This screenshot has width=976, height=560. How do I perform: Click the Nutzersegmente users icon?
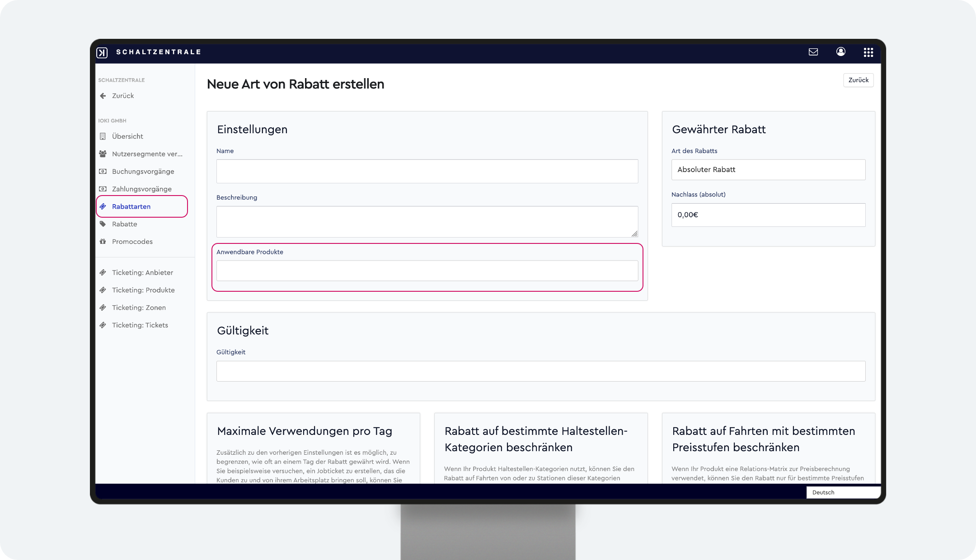[103, 154]
